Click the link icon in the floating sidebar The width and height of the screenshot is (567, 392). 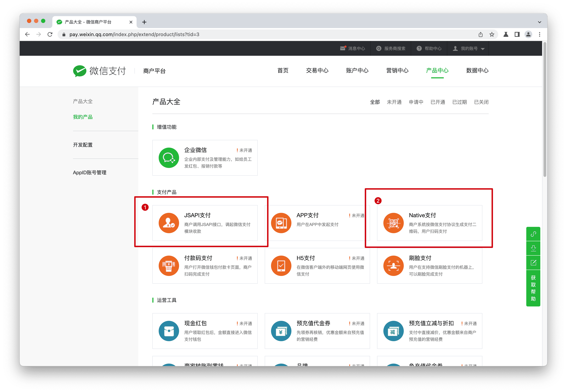pos(533,234)
